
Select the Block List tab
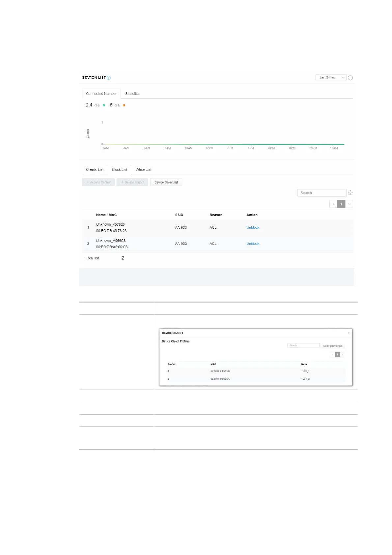click(x=120, y=169)
